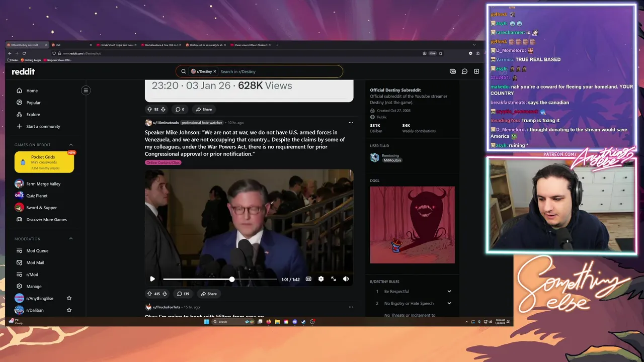
Task: Open Windows Start menu
Action: tap(206, 322)
